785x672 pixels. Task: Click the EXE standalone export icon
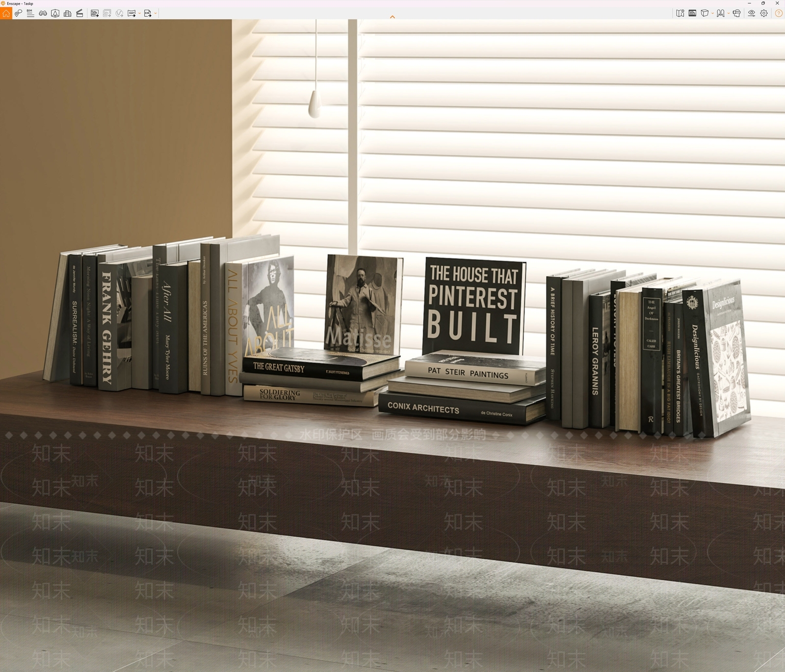[148, 13]
